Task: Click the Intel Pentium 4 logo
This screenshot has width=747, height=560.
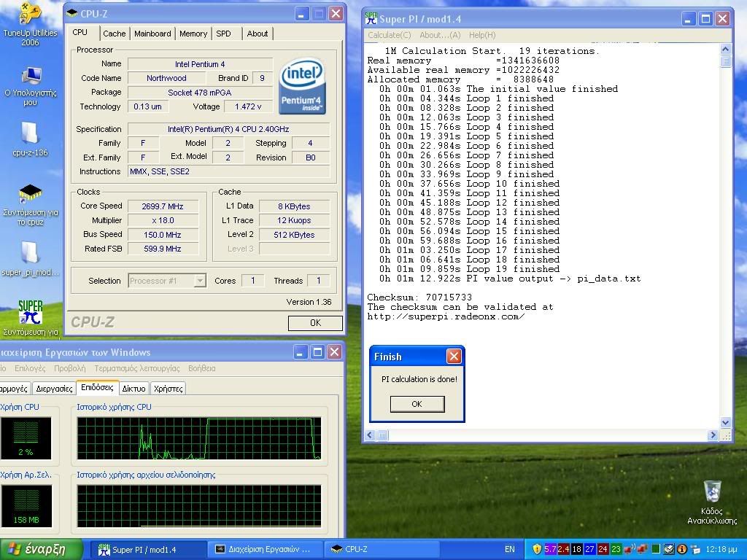Action: pyautogui.click(x=302, y=85)
